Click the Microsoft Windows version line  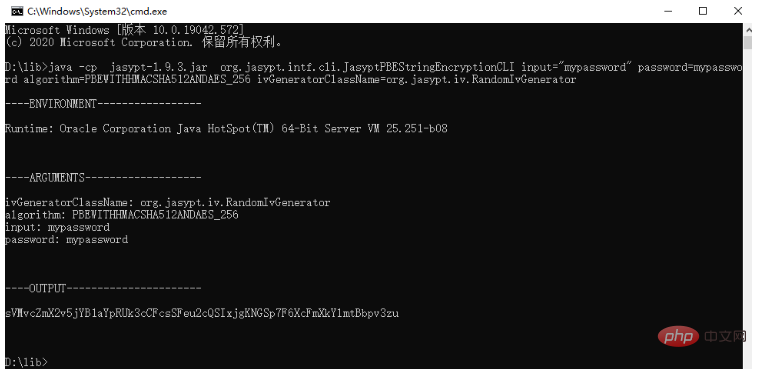tap(125, 30)
